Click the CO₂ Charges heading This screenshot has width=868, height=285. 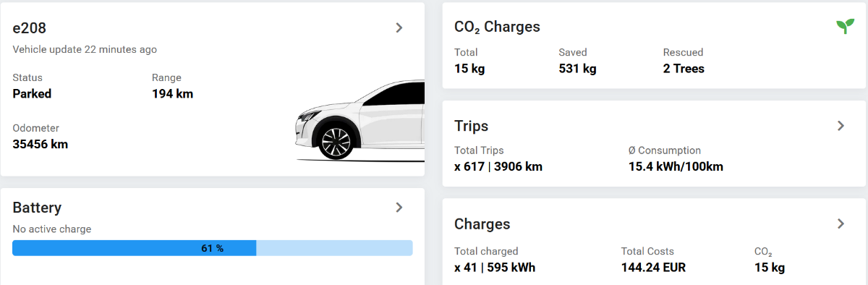pos(497,27)
